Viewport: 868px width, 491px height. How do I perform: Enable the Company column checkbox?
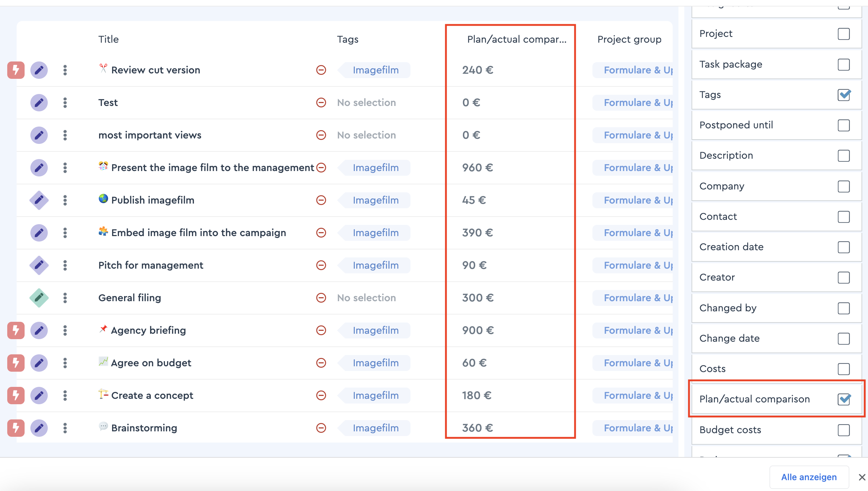tap(844, 186)
